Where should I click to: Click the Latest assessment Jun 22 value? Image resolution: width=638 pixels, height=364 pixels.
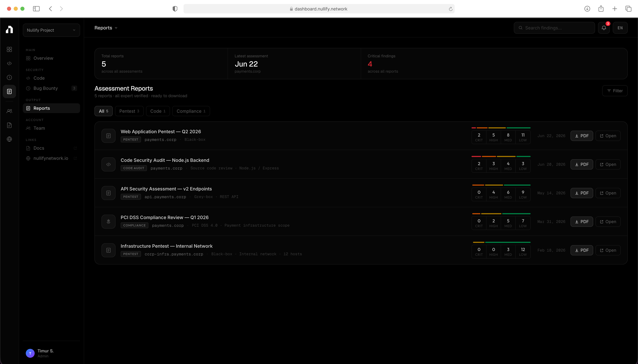[x=246, y=64]
